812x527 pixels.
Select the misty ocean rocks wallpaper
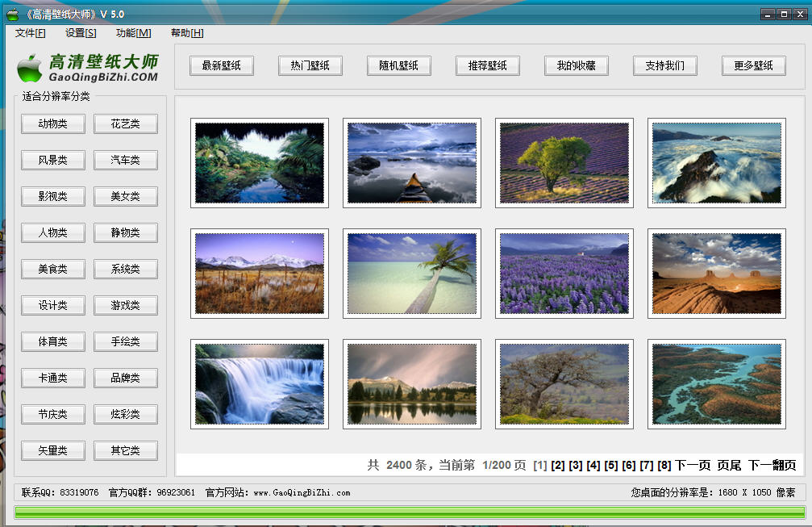pos(716,163)
